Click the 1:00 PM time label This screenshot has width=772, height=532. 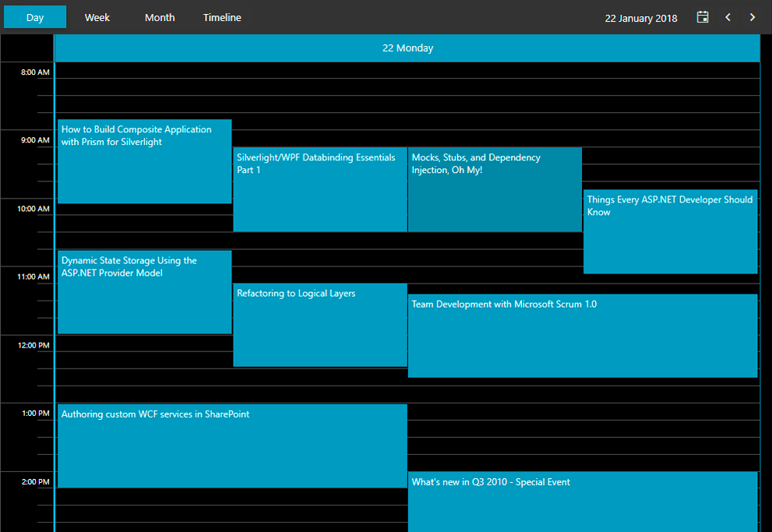coord(36,414)
